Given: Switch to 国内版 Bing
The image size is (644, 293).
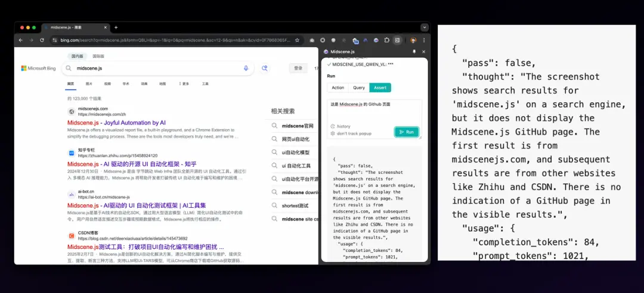Looking at the screenshot, I should click(x=77, y=56).
